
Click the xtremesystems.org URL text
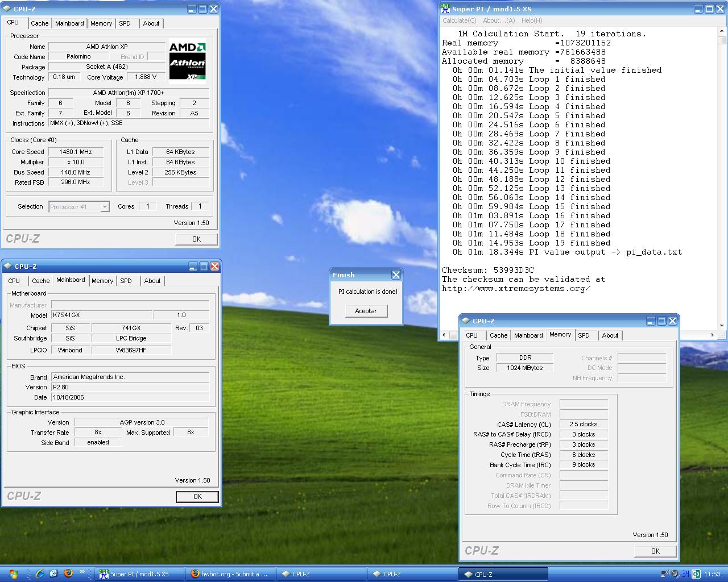pos(516,288)
